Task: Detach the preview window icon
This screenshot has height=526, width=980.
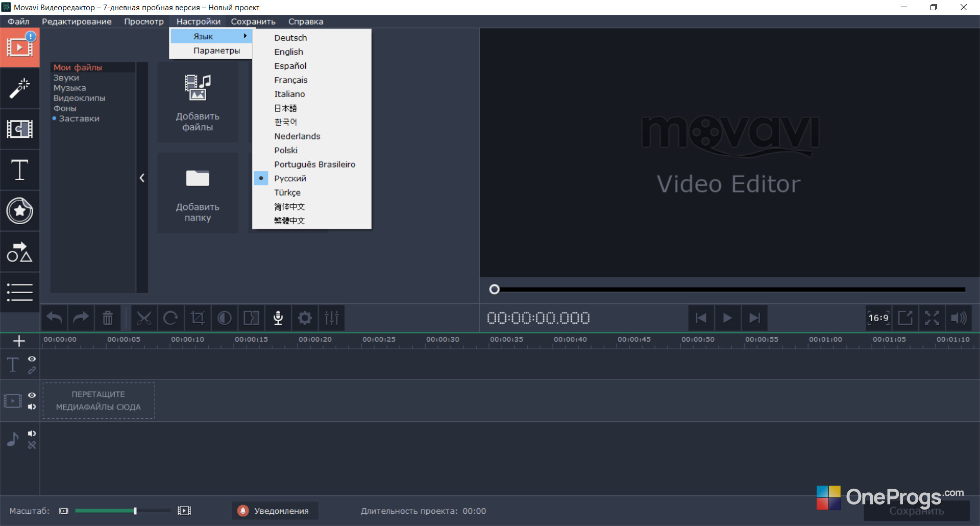Action: point(905,318)
